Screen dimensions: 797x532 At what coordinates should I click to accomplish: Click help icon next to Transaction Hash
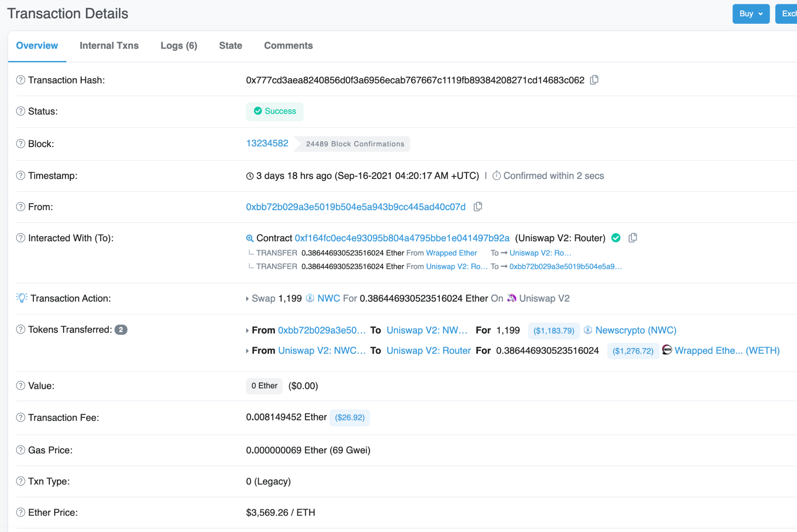point(21,80)
